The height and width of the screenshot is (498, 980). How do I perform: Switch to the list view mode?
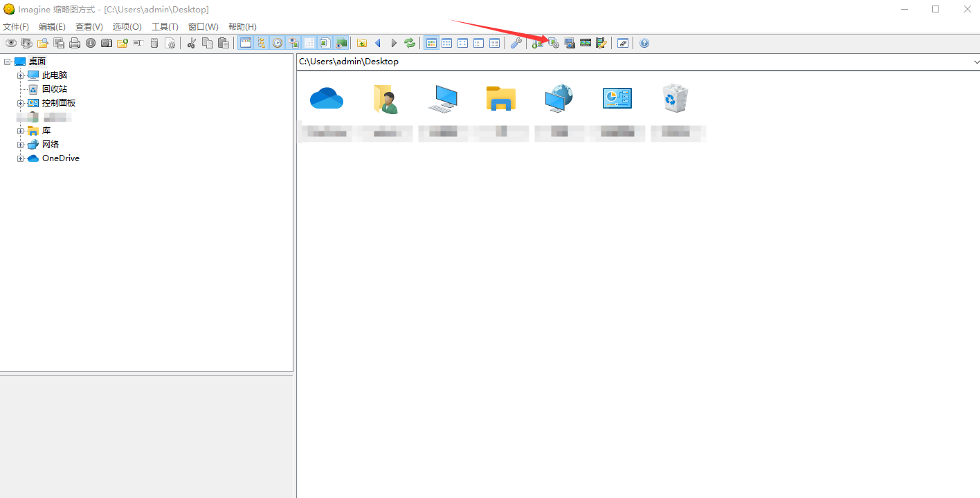click(478, 43)
